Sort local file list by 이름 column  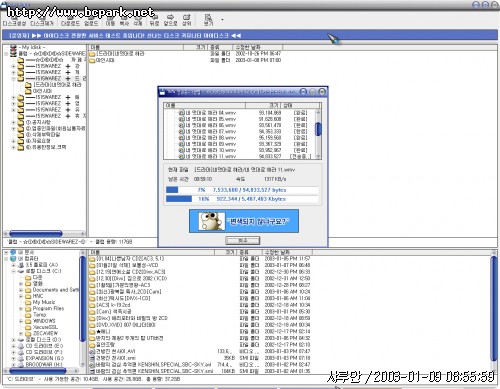(152, 252)
